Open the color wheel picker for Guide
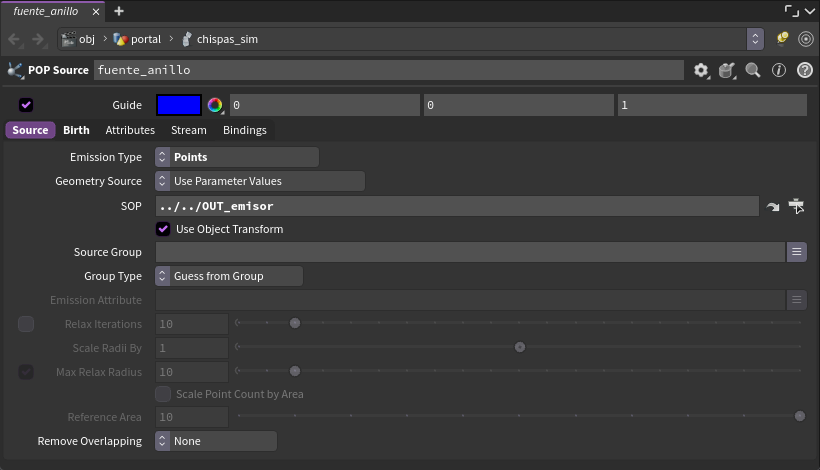The width and height of the screenshot is (820, 470). click(215, 105)
